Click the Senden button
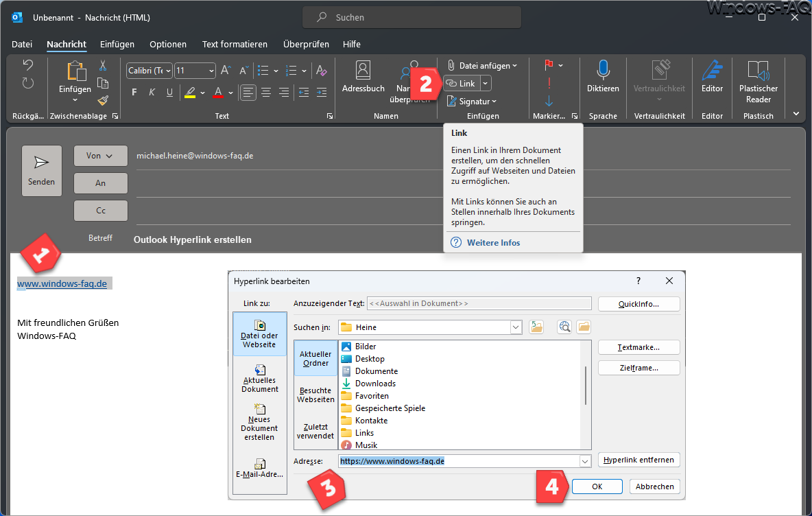The width and height of the screenshot is (812, 516). pyautogui.click(x=41, y=170)
